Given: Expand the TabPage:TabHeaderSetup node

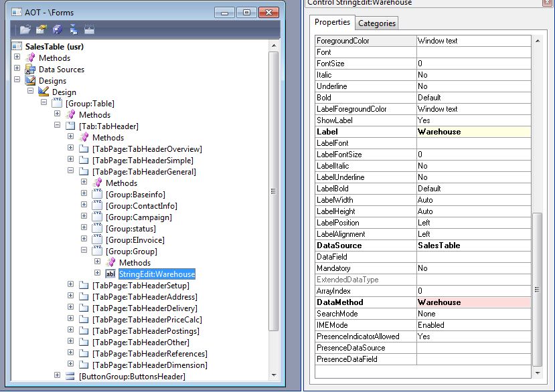Looking at the screenshot, I should (70, 285).
